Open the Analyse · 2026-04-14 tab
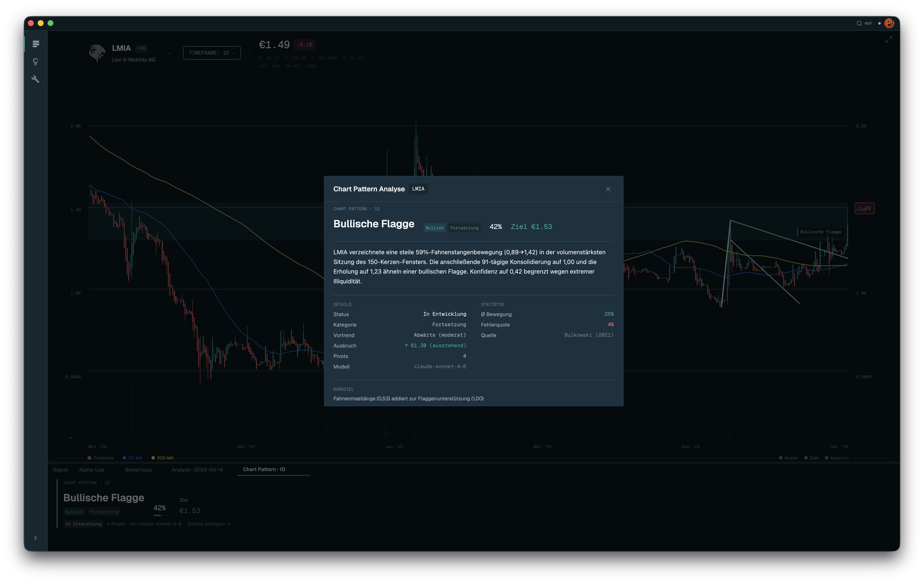 [x=197, y=470]
